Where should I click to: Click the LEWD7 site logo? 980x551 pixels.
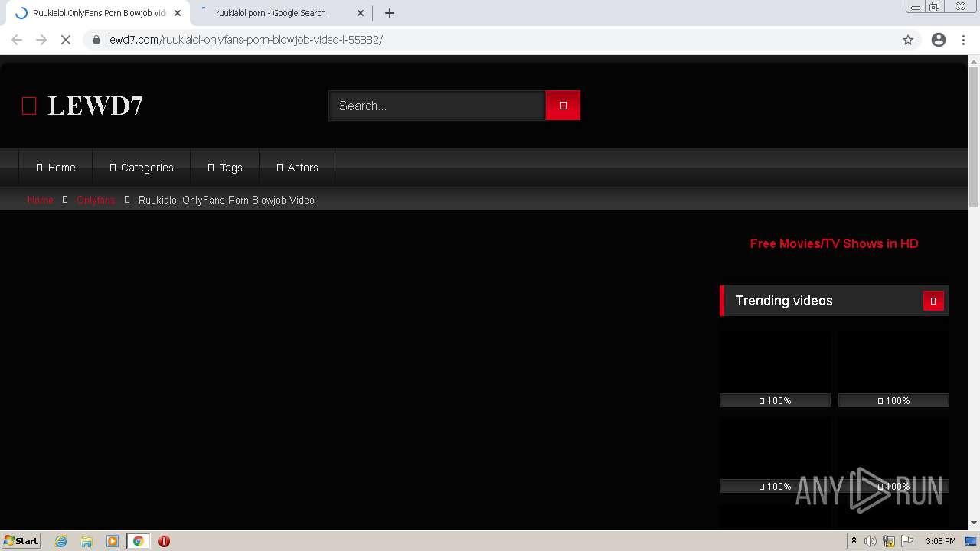coord(83,106)
